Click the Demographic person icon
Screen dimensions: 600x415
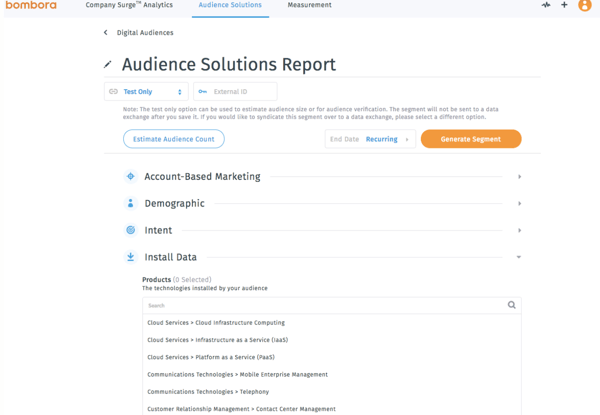click(130, 204)
